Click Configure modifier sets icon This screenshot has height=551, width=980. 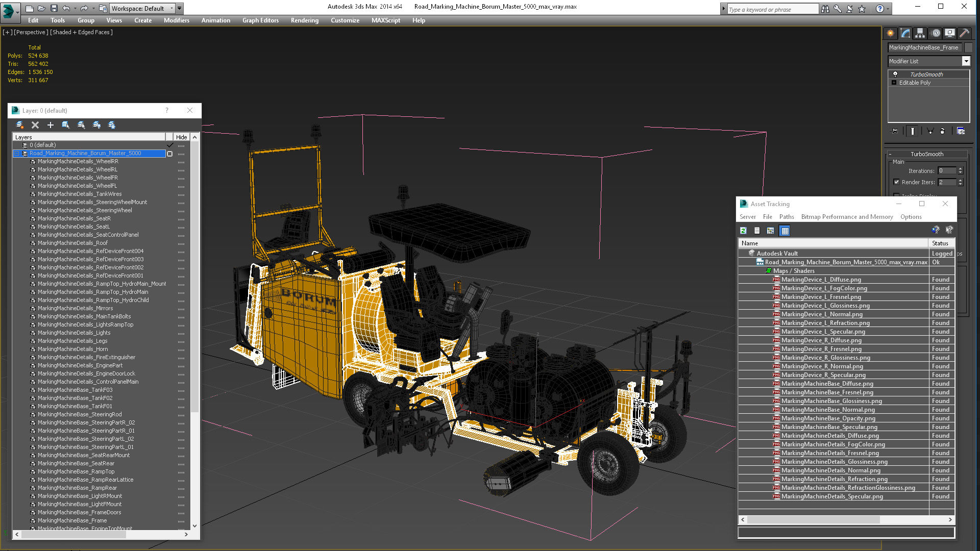[961, 131]
